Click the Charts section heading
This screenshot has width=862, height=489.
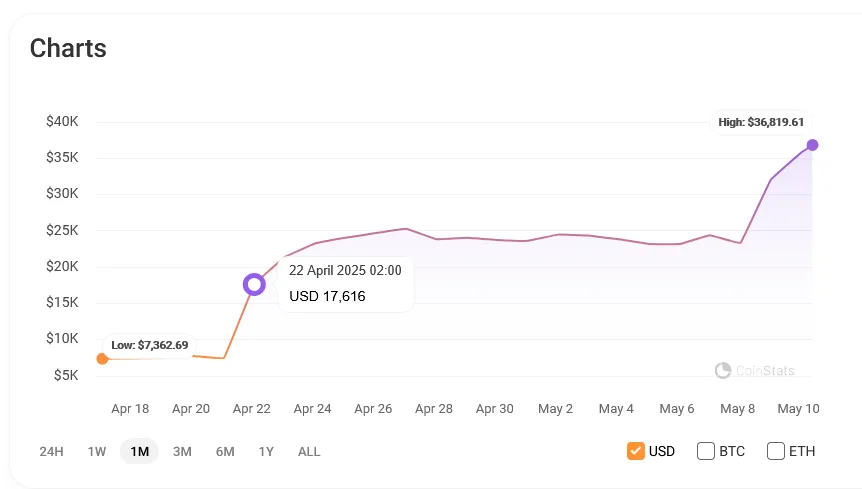point(68,48)
